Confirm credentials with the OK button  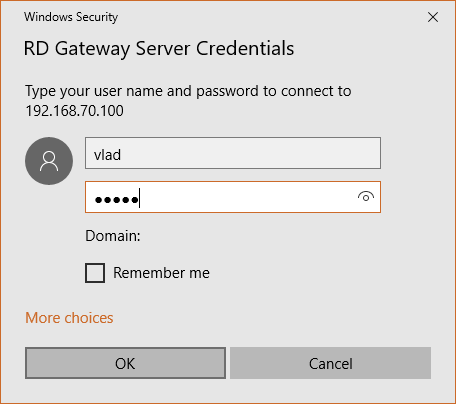[x=125, y=363]
